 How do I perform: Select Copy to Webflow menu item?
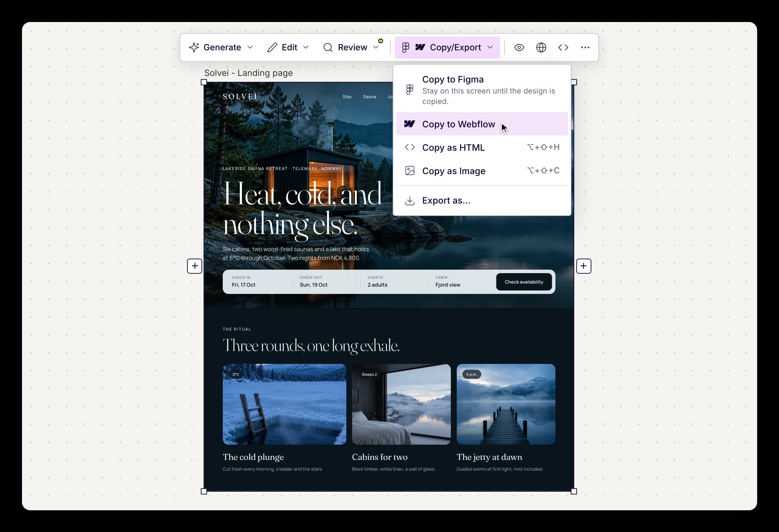[482, 124]
